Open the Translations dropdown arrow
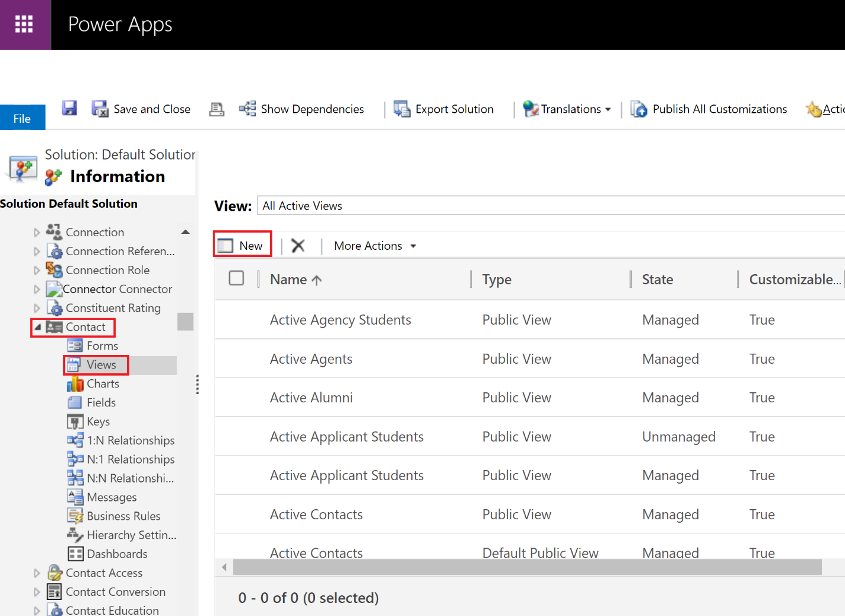The image size is (845, 616). coord(608,109)
